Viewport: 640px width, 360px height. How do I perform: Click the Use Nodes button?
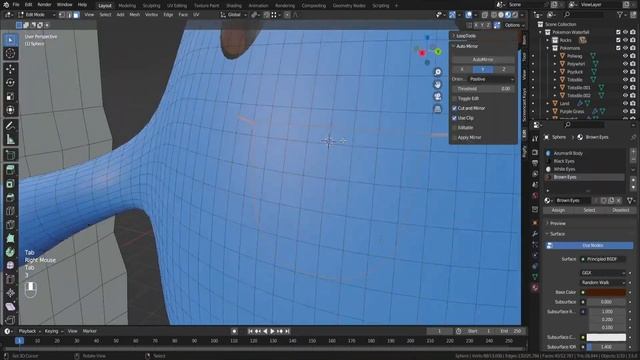589,246
